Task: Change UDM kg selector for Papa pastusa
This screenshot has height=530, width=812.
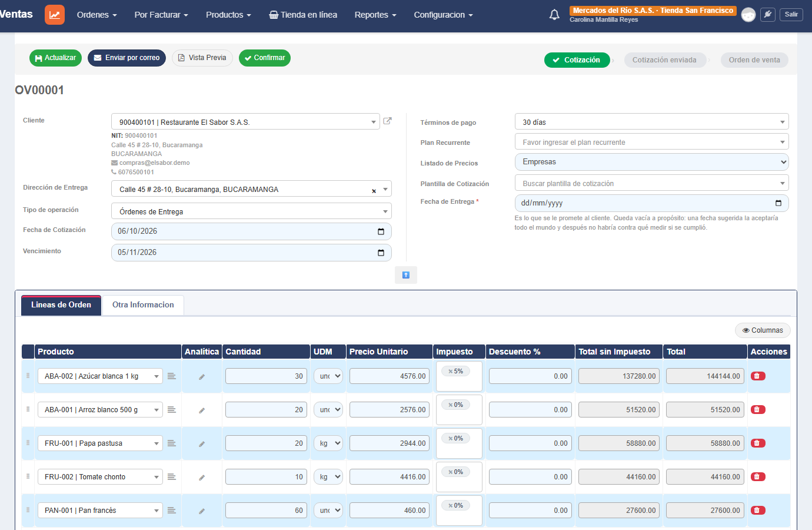Action: (328, 443)
